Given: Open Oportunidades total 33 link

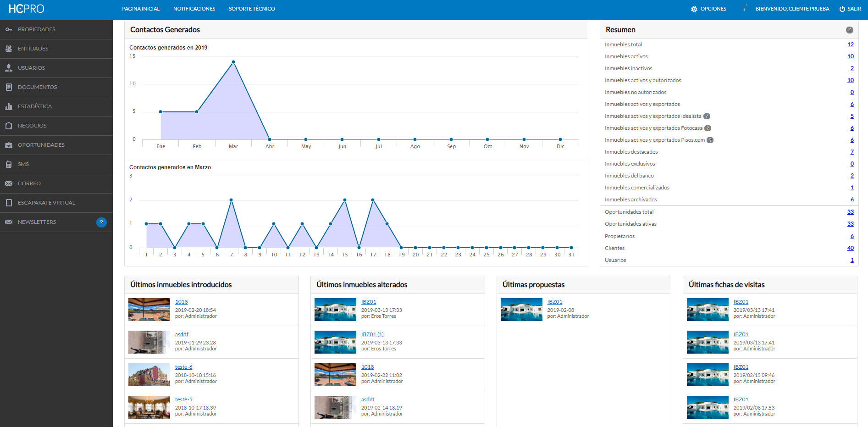Looking at the screenshot, I should pyautogui.click(x=851, y=212).
